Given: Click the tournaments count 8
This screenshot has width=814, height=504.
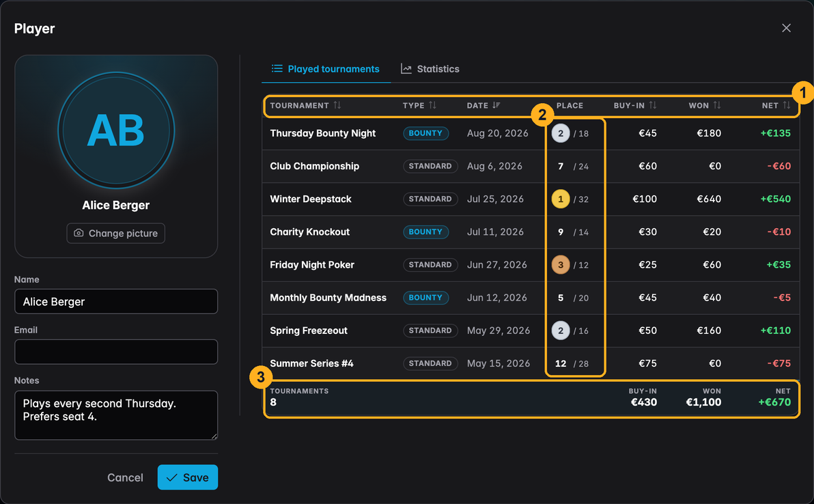Looking at the screenshot, I should [273, 402].
